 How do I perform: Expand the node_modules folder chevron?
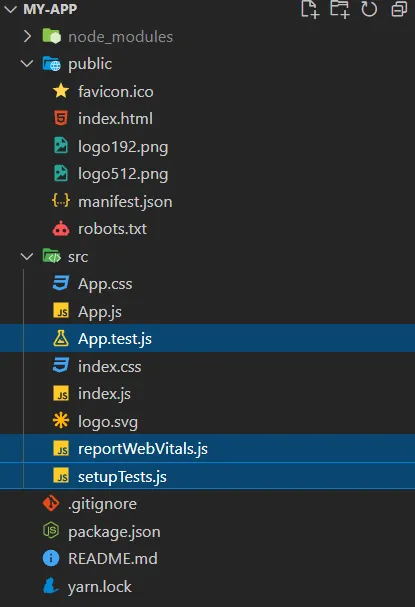point(27,36)
